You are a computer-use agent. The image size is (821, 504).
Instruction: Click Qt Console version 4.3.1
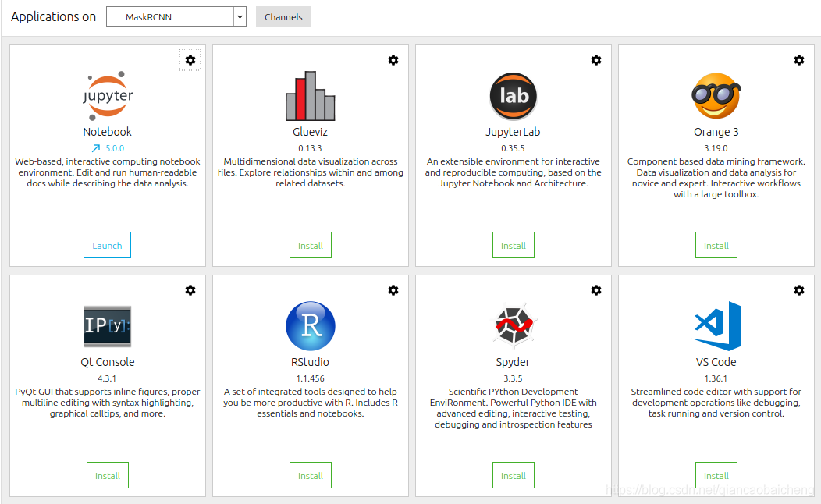[108, 378]
